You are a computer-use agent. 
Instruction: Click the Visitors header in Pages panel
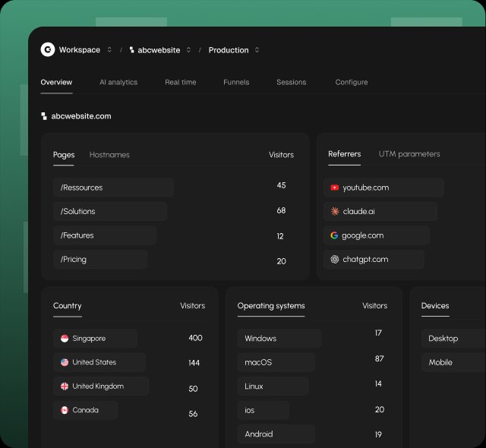281,155
